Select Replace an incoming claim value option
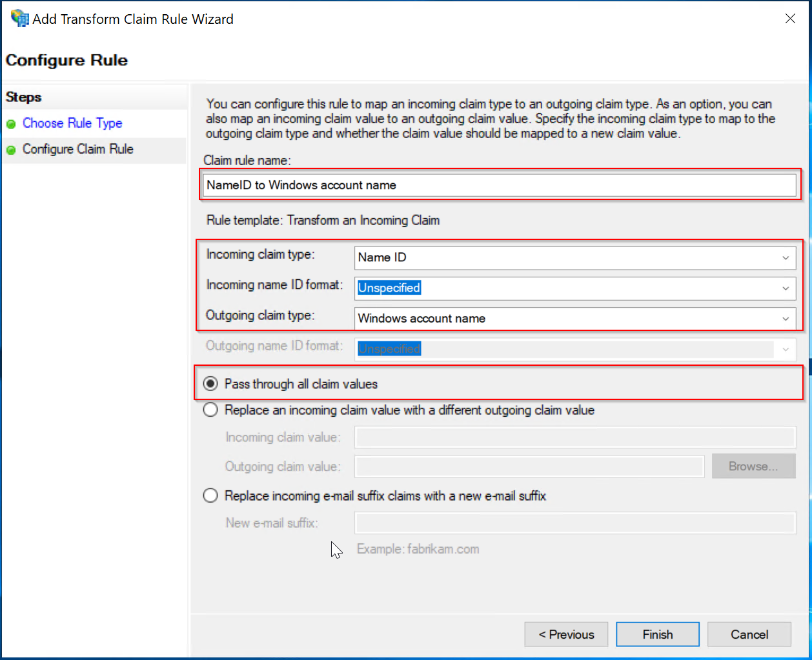Screen dimensions: 812x660 (210, 410)
